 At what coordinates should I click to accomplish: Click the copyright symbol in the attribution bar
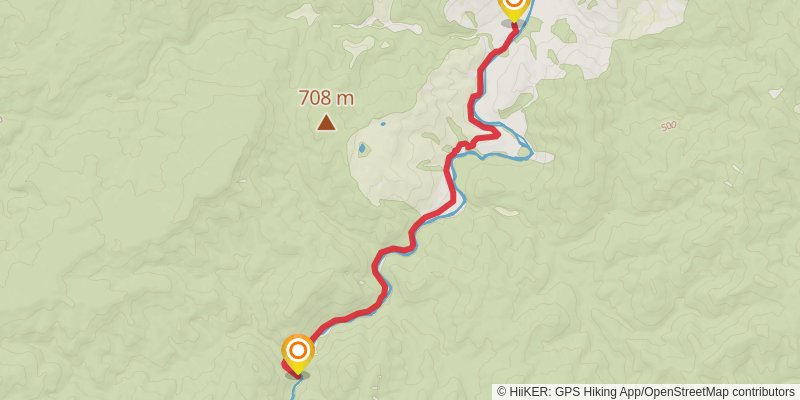[x=502, y=392]
